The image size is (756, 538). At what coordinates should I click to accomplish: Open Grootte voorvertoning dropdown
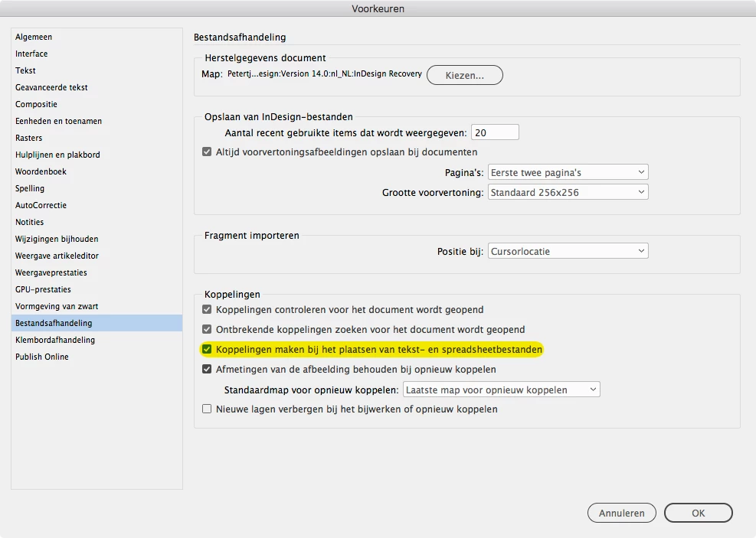(x=568, y=192)
